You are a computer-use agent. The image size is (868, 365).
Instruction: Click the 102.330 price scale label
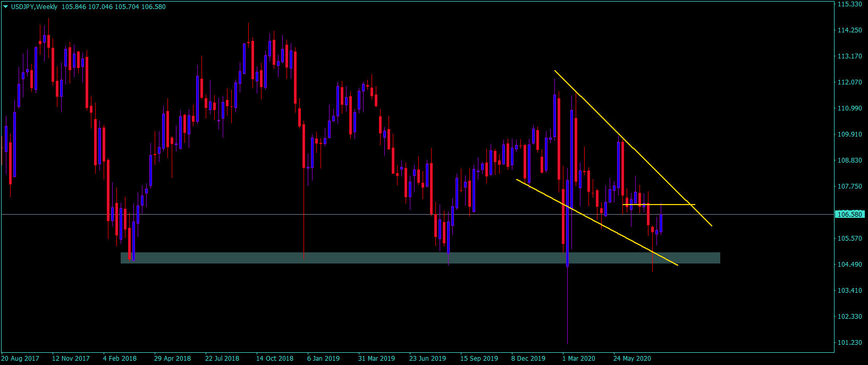849,317
